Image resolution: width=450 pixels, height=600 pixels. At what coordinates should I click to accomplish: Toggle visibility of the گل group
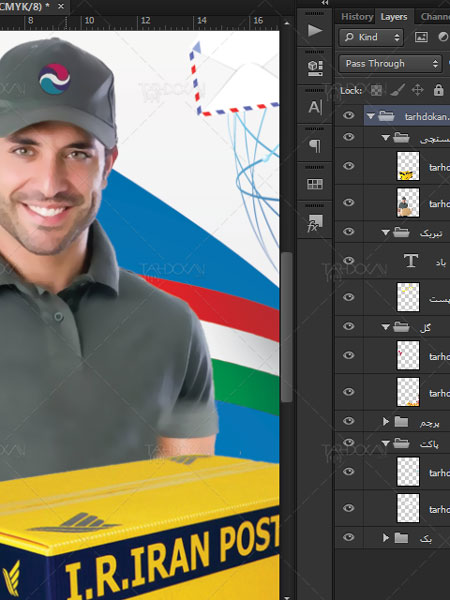coord(348,326)
